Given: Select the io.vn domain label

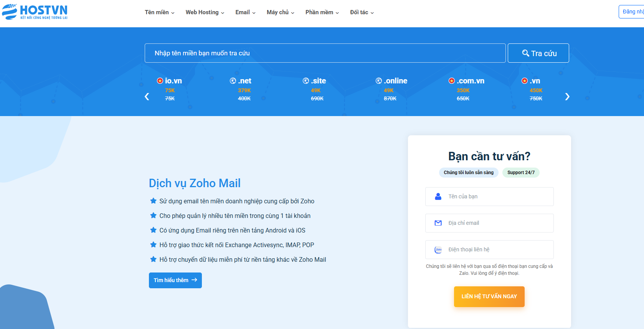Looking at the screenshot, I should [173, 81].
